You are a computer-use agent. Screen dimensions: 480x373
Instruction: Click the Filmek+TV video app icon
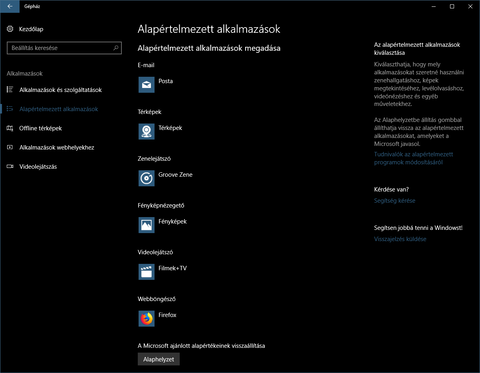coord(146,272)
